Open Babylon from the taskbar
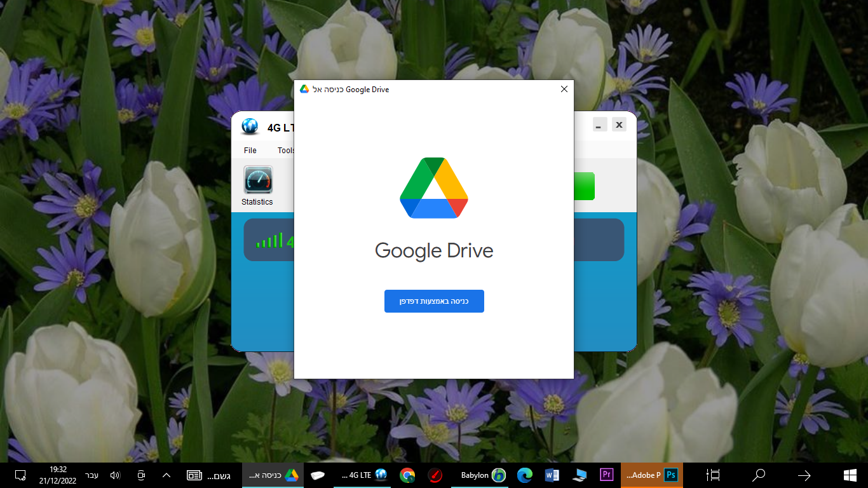The width and height of the screenshot is (868, 488). [481, 475]
